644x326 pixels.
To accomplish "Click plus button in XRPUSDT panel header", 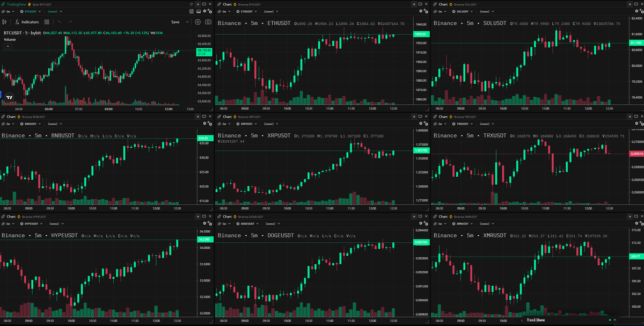I will [414, 117].
